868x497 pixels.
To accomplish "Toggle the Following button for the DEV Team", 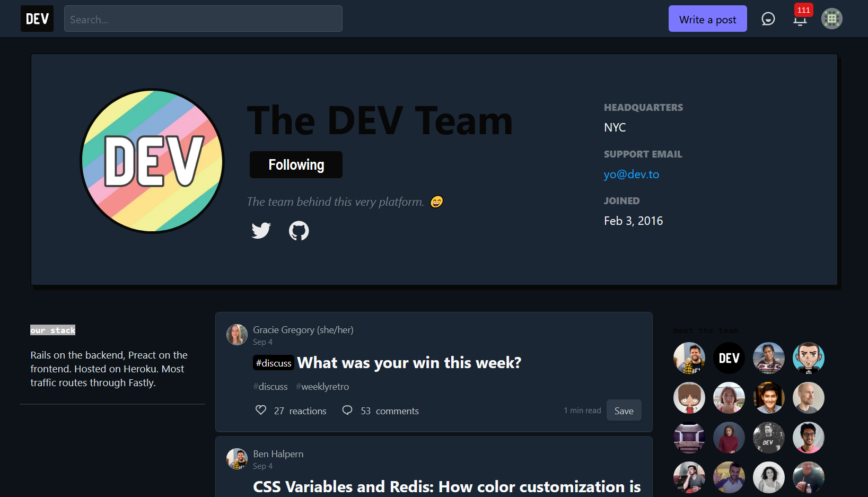I will [x=295, y=164].
